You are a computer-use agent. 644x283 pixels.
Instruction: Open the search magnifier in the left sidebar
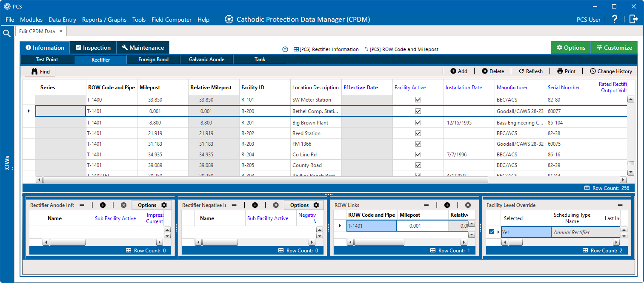click(7, 34)
